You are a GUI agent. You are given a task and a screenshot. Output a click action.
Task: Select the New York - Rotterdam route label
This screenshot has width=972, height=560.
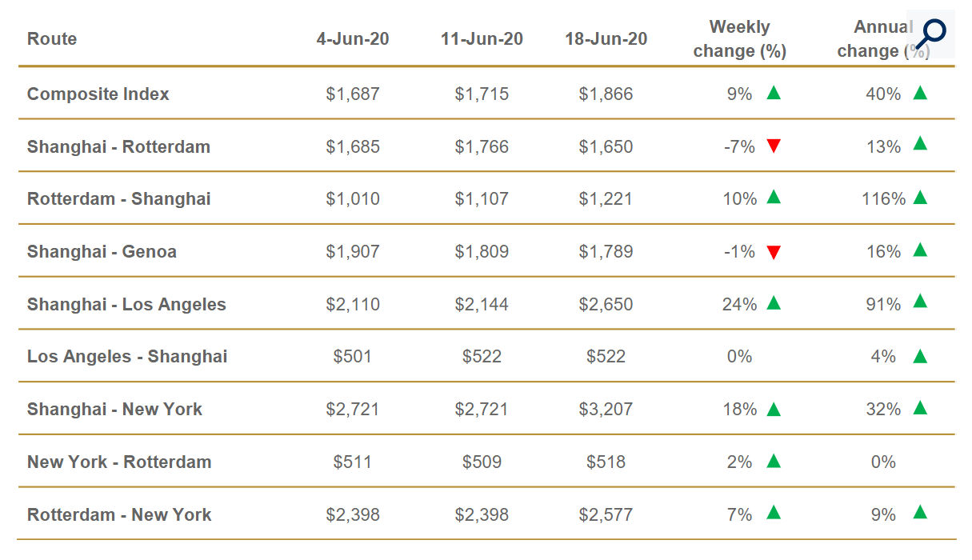(x=119, y=462)
